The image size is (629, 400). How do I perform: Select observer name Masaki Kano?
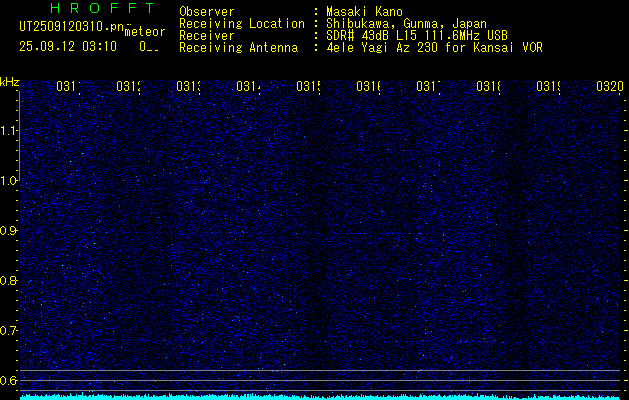coord(364,12)
